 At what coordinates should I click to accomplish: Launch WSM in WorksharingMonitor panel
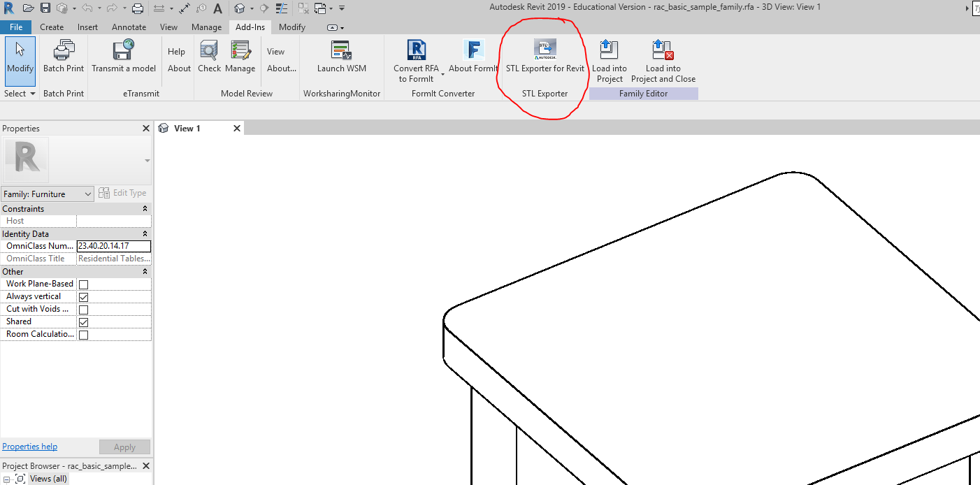coord(340,56)
